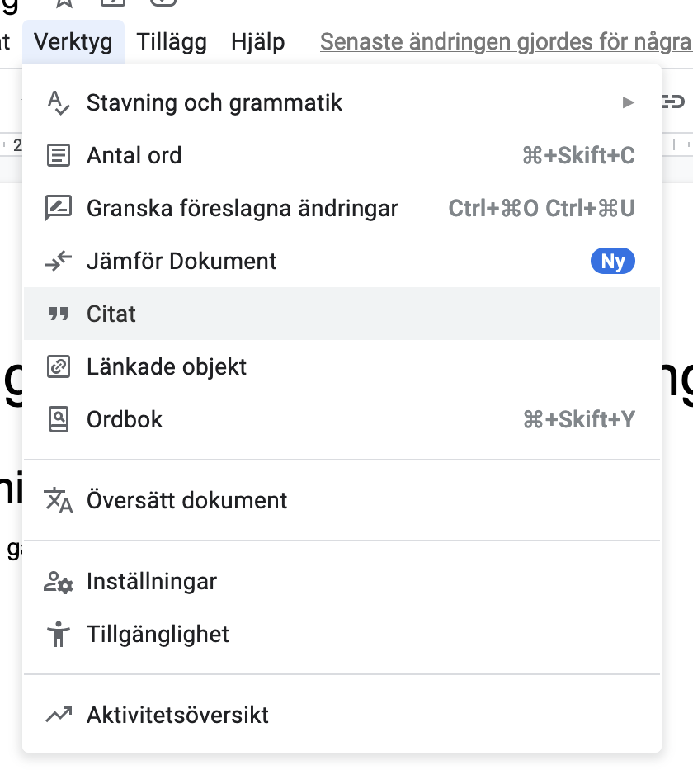Click the quotation marks icon for Citat
This screenshot has height=784, width=693.
tap(59, 314)
